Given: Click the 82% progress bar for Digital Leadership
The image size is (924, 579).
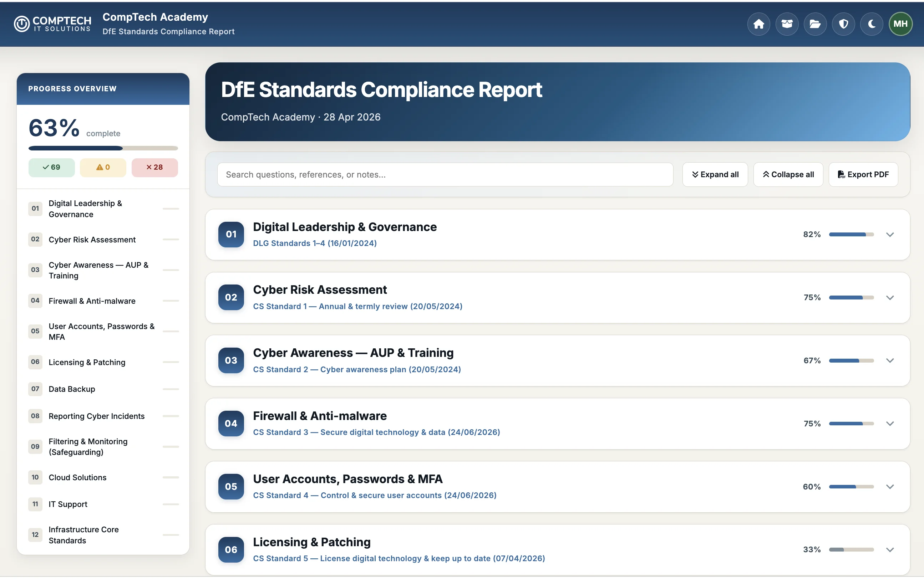Looking at the screenshot, I should pyautogui.click(x=851, y=234).
